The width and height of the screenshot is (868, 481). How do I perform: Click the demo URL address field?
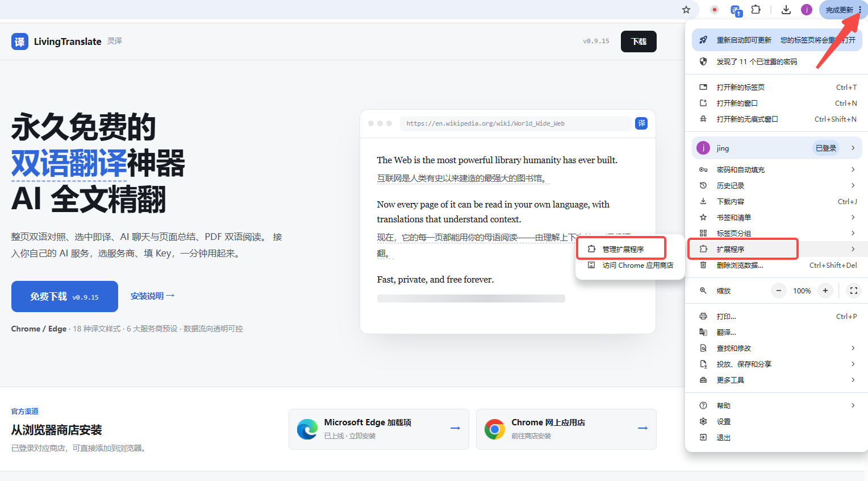[516, 123]
